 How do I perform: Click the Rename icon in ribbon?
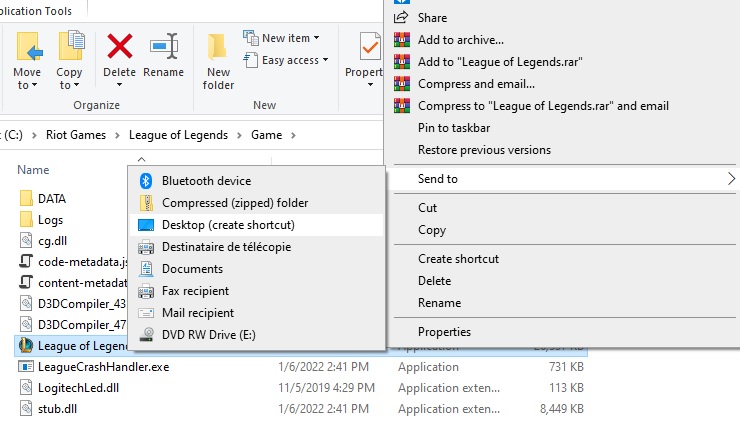click(164, 46)
